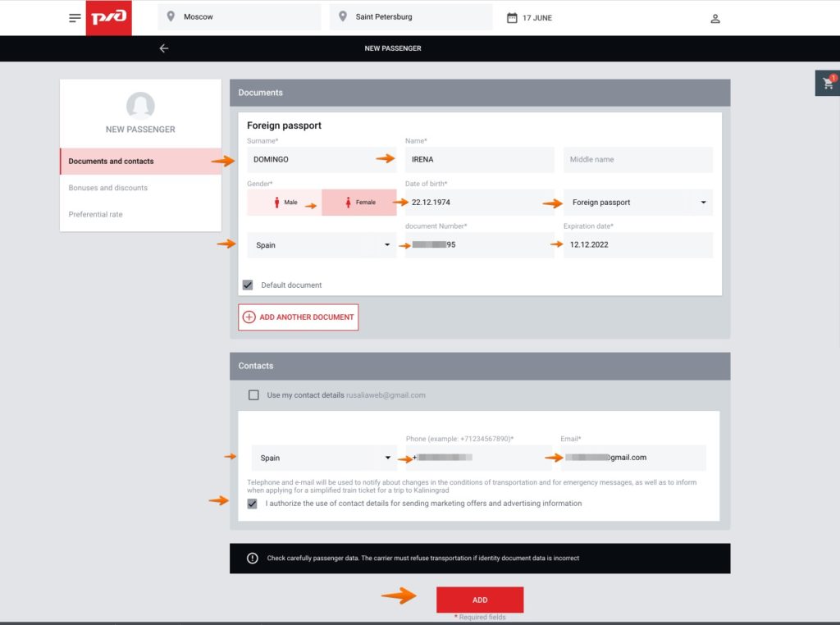Switch to Bonuses and discounts section
This screenshot has width=840, height=625.
click(x=108, y=188)
